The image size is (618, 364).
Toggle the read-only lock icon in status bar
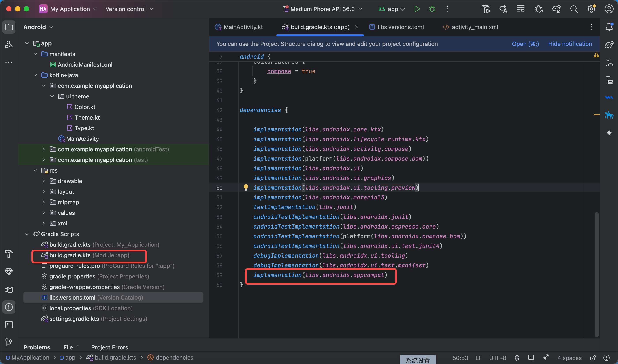[x=593, y=358]
